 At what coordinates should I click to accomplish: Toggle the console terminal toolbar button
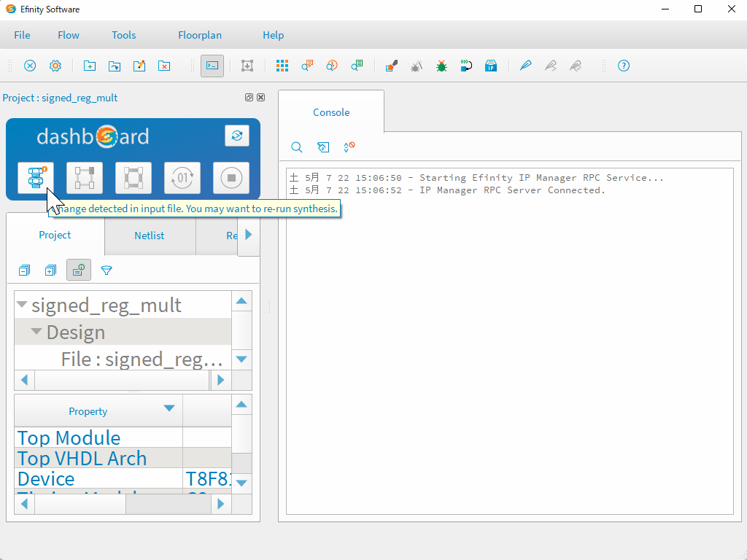[x=212, y=66]
